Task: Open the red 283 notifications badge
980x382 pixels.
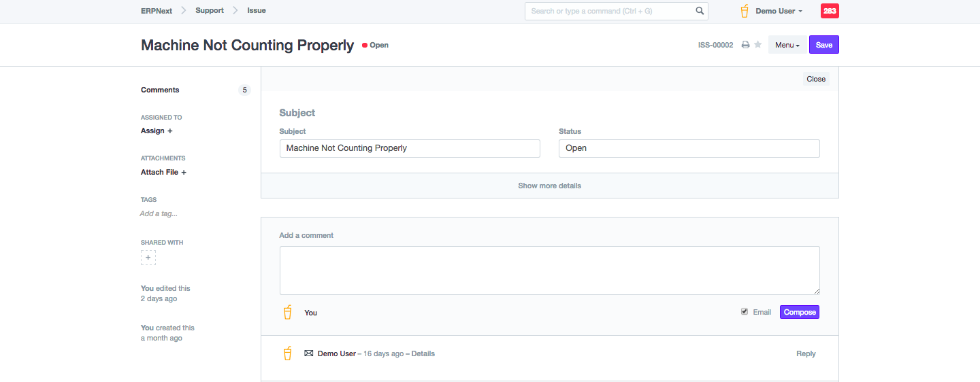Action: [830, 11]
